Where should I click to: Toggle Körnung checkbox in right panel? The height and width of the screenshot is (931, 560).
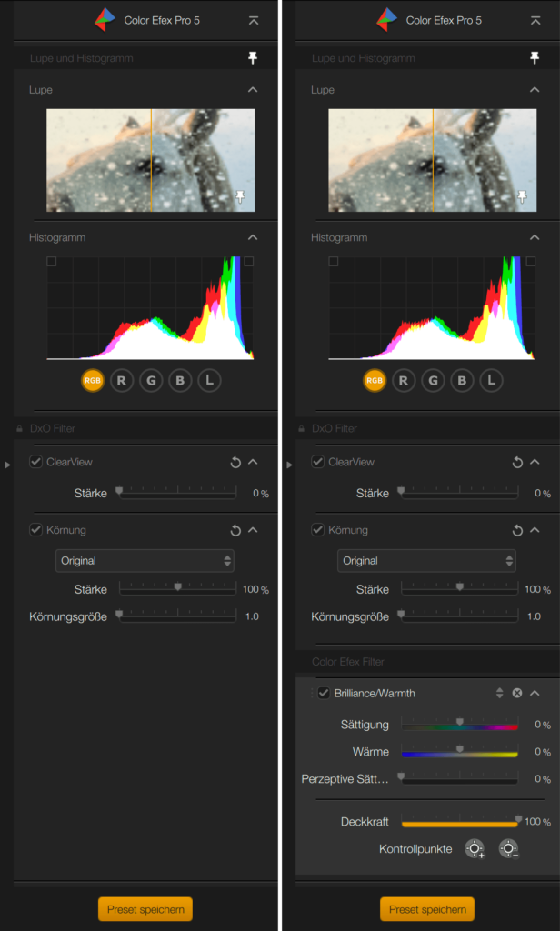pyautogui.click(x=317, y=530)
